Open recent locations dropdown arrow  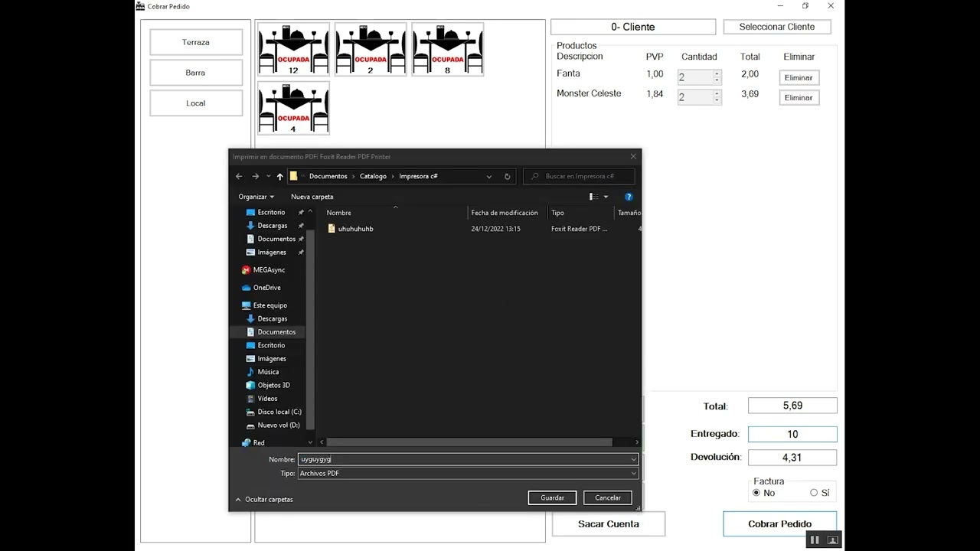click(268, 177)
